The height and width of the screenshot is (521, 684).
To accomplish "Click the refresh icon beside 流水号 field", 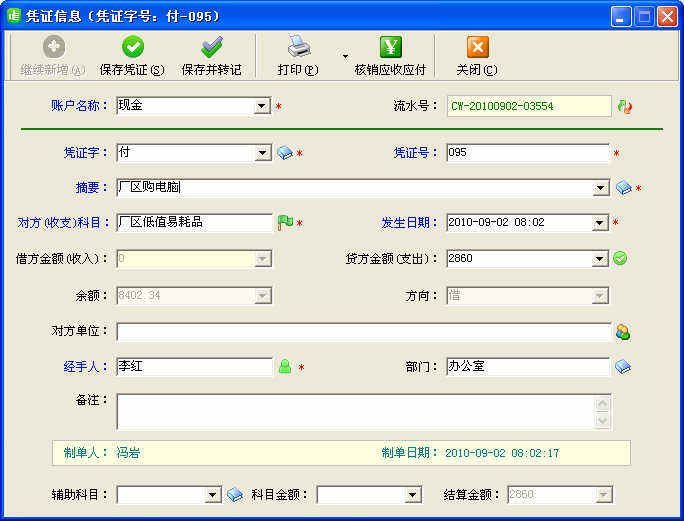I will coord(625,106).
